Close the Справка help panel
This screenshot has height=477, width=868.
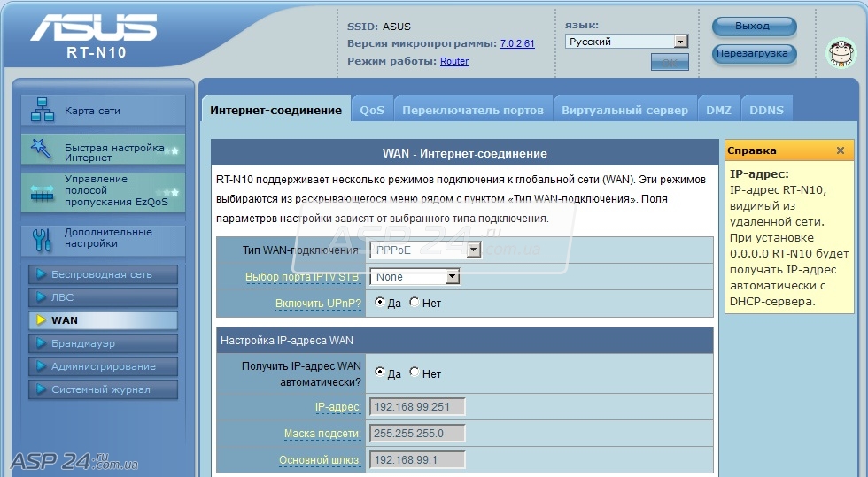click(x=840, y=151)
